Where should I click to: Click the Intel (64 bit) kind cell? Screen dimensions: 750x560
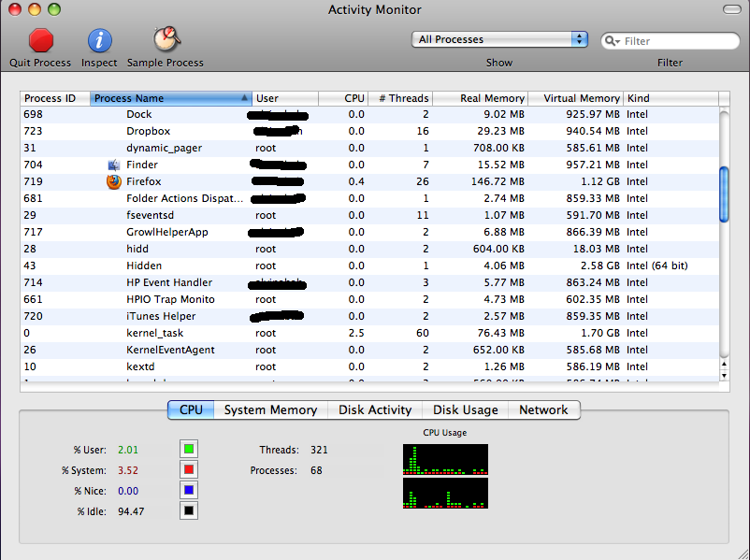tap(657, 266)
